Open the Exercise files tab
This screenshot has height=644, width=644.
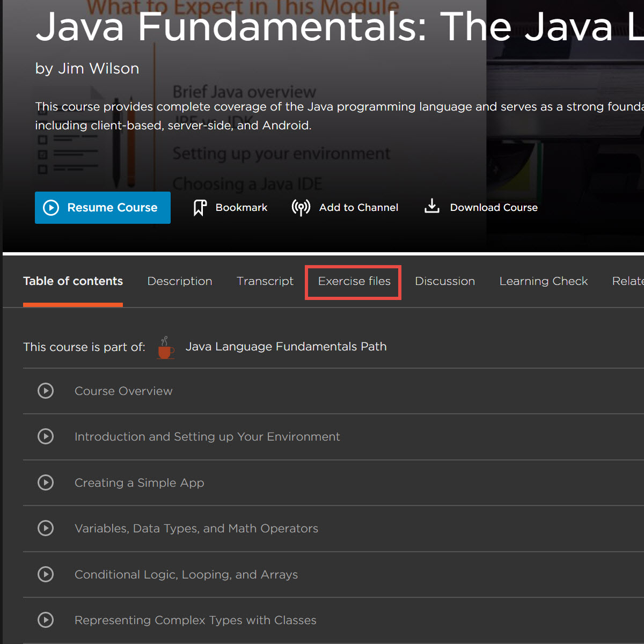(x=354, y=281)
